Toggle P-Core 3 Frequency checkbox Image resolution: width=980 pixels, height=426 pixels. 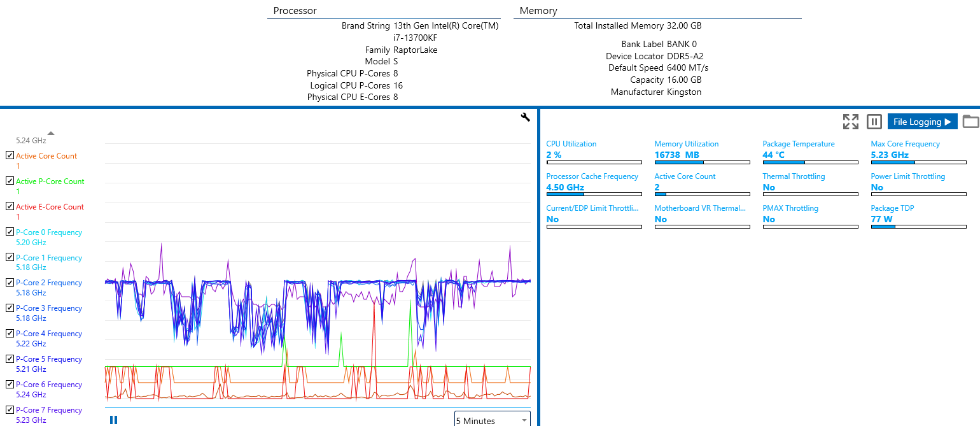coord(10,308)
